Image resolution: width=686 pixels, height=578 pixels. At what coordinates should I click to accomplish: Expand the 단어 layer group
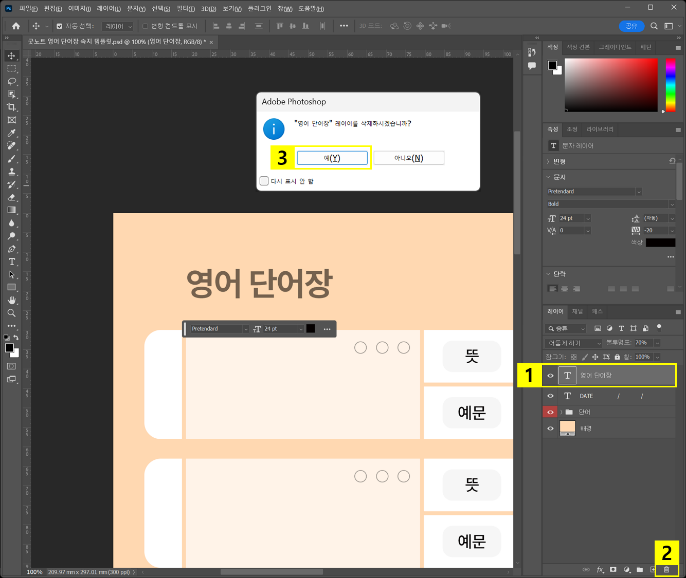pyautogui.click(x=559, y=411)
